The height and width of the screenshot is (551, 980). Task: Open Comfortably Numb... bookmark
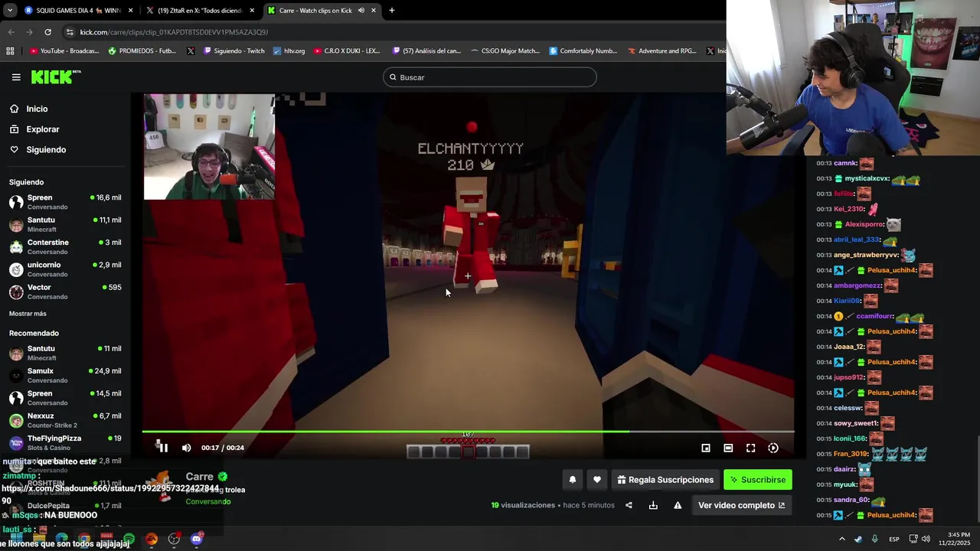(583, 51)
